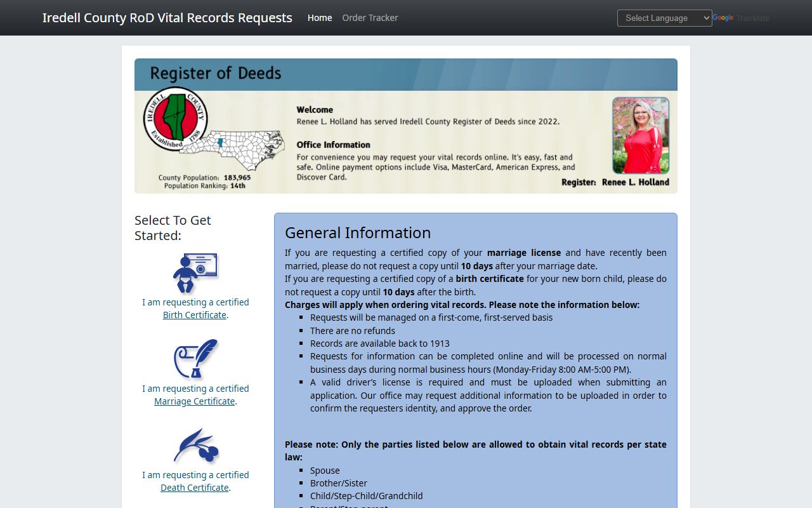Click the Register of Deeds banner heading
This screenshot has height=508, width=812.
[216, 74]
